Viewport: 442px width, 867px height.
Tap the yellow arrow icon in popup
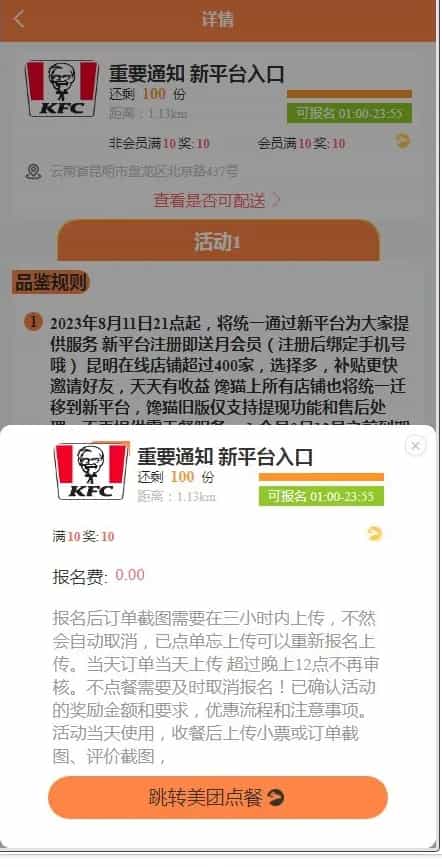tap(375, 534)
